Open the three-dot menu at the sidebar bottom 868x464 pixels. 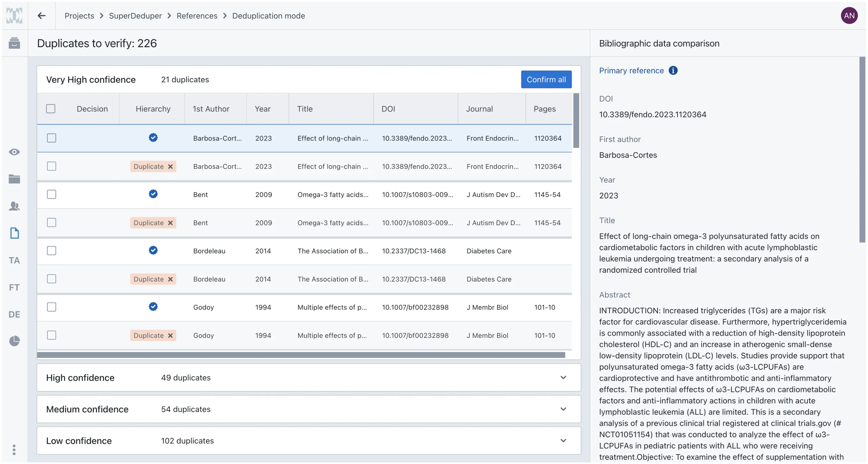14,449
